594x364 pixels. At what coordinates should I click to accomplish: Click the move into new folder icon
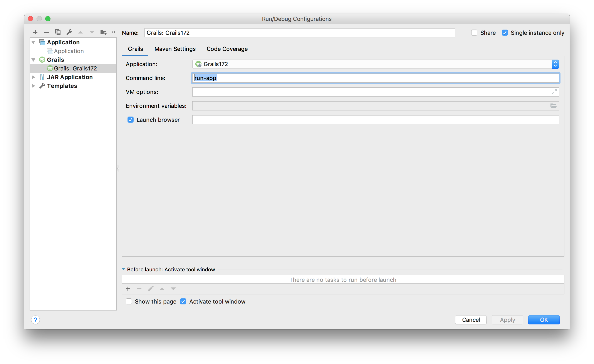point(103,32)
